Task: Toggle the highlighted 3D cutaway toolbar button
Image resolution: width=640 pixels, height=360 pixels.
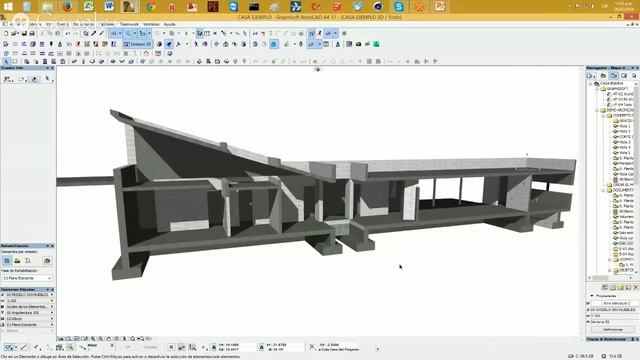Action: 169,44
